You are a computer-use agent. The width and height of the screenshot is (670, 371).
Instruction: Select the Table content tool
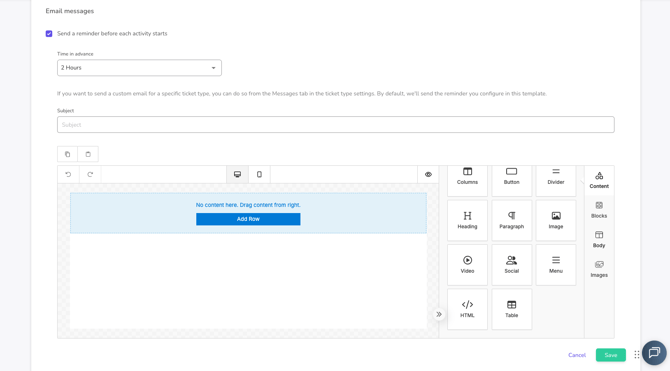click(x=511, y=309)
